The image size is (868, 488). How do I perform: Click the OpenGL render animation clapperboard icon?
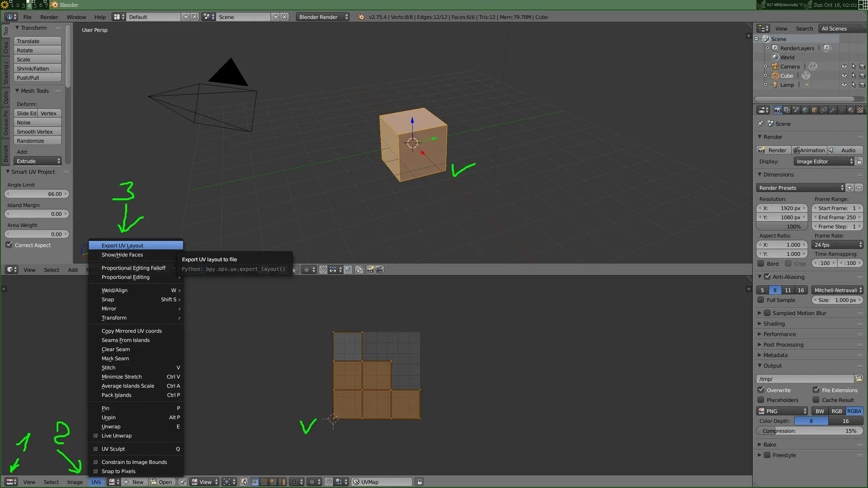pos(379,269)
